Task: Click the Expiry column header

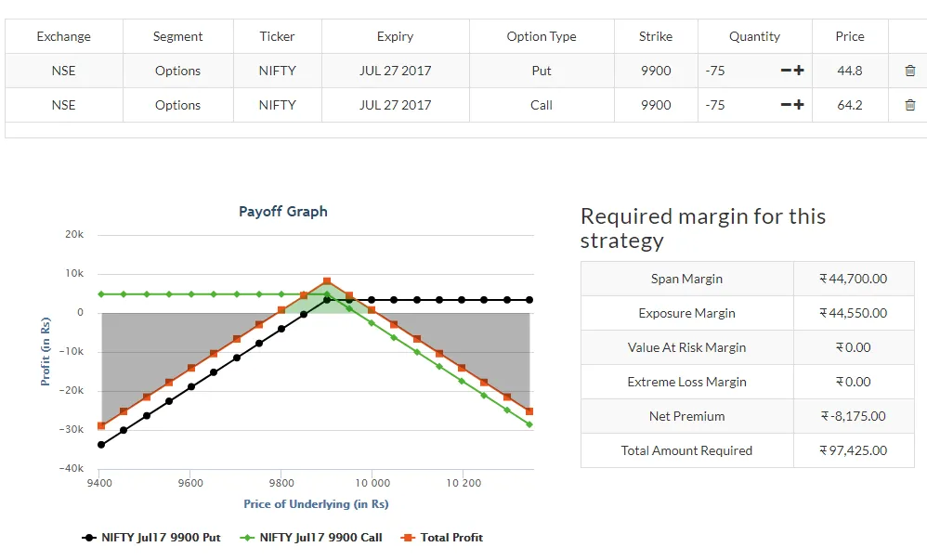Action: pos(395,36)
